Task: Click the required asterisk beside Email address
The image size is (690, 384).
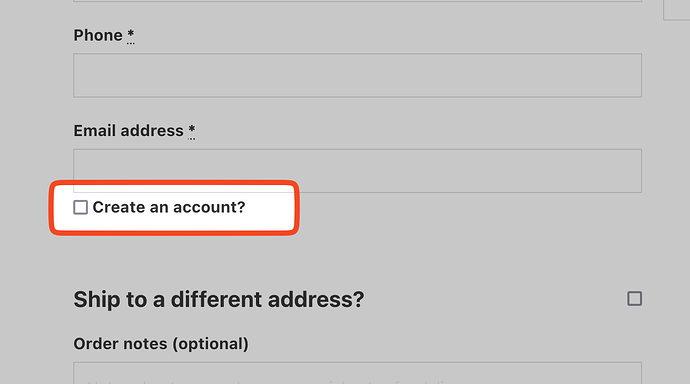Action: (192, 130)
